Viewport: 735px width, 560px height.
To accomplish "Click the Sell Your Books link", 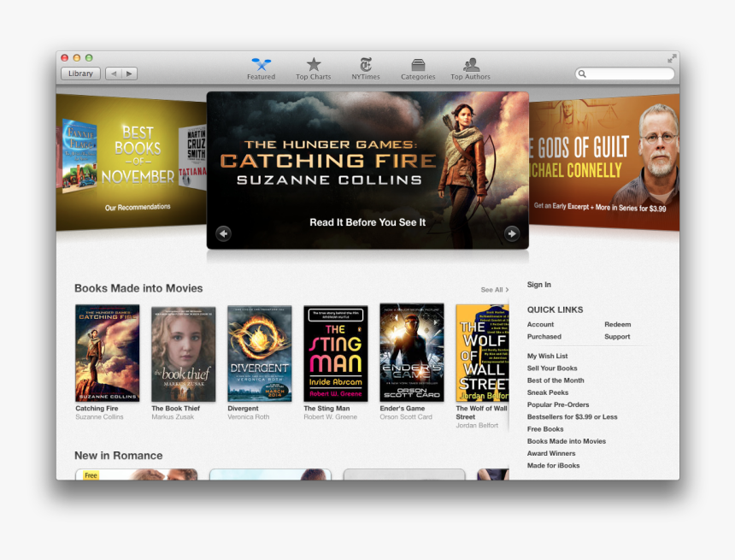I will [552, 368].
